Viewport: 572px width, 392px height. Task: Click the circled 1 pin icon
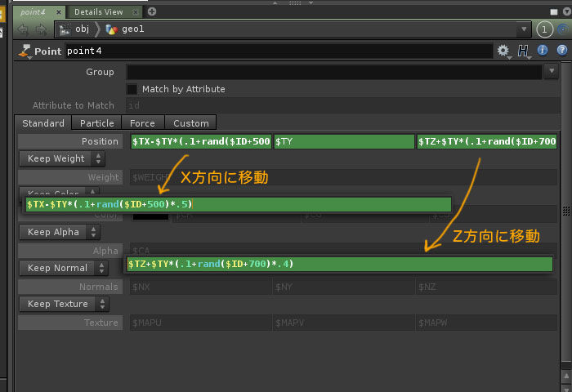545,29
